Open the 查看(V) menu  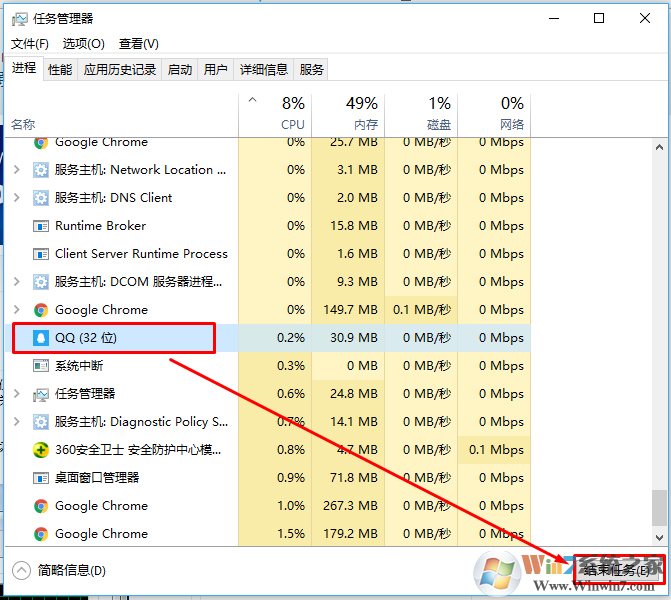coord(138,44)
